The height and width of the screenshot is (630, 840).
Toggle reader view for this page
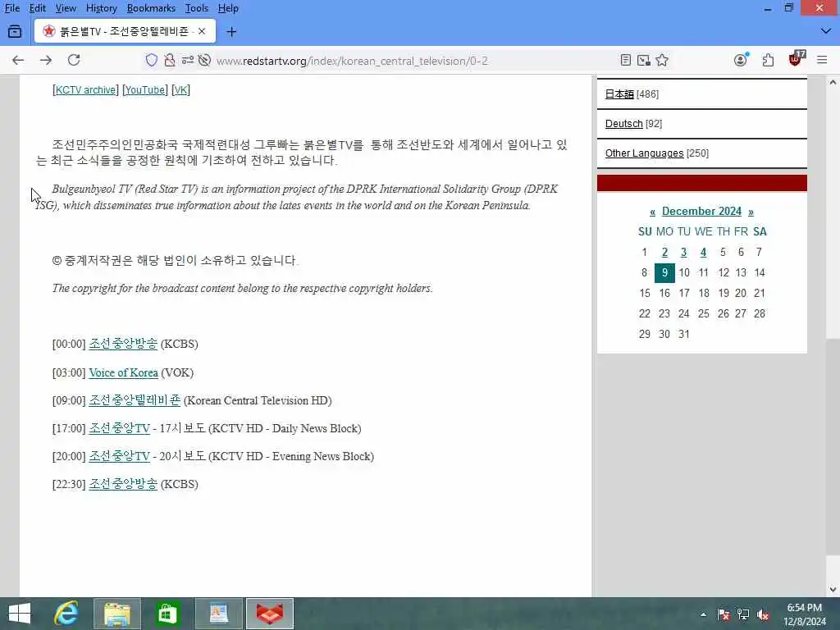[x=625, y=60]
